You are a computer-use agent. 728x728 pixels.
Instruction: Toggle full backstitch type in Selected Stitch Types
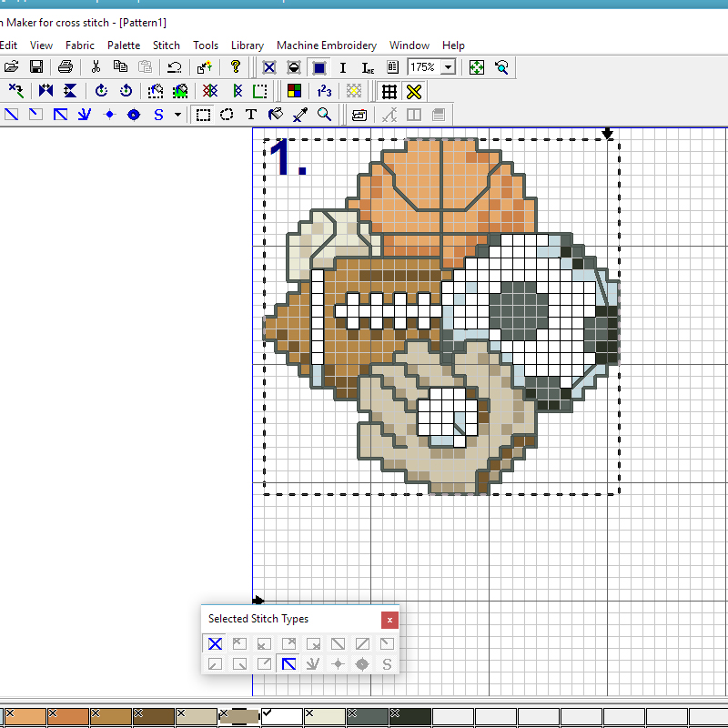[288, 664]
